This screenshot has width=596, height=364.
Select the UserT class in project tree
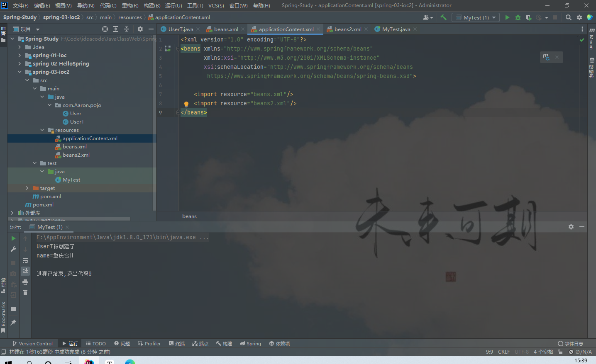click(77, 122)
